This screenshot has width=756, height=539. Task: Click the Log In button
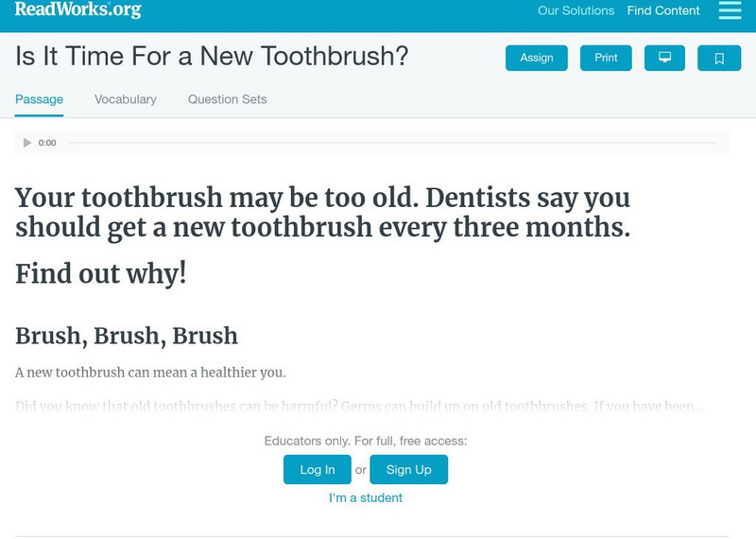point(317,469)
